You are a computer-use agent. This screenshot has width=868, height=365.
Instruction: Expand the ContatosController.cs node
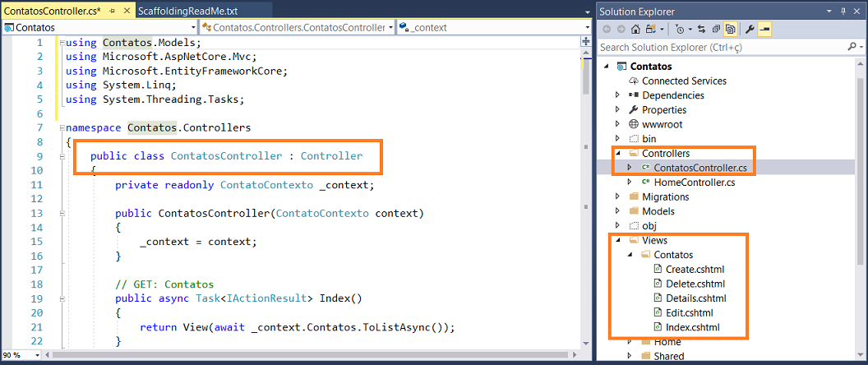pos(630,167)
